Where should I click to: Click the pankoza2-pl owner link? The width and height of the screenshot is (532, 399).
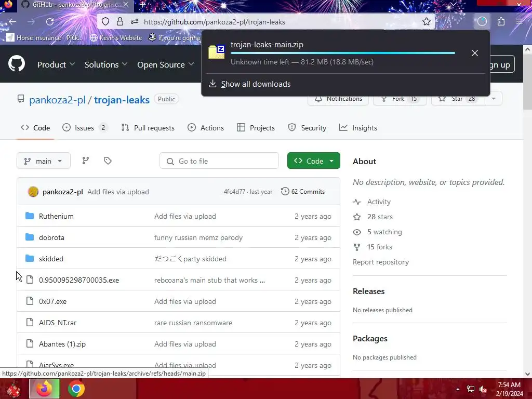(57, 100)
